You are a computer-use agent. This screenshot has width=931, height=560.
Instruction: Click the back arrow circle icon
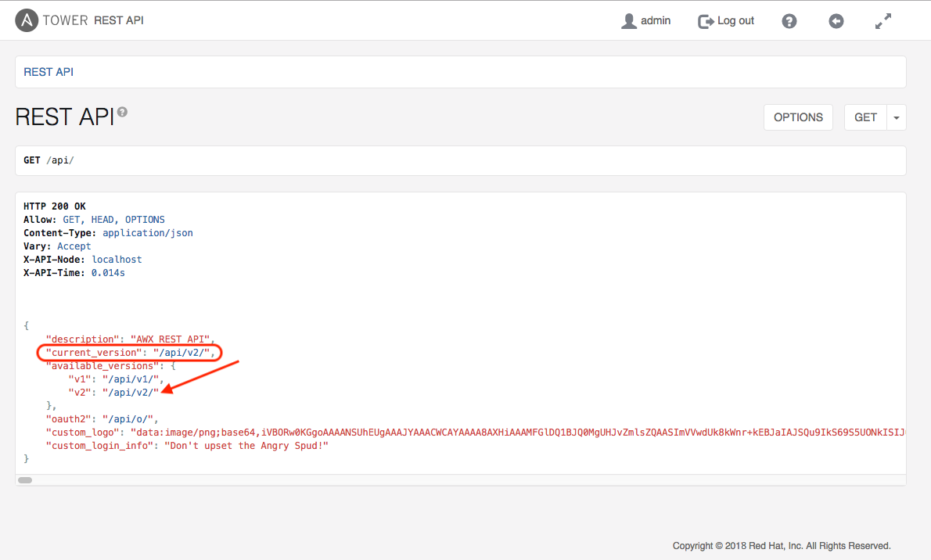[x=836, y=21]
